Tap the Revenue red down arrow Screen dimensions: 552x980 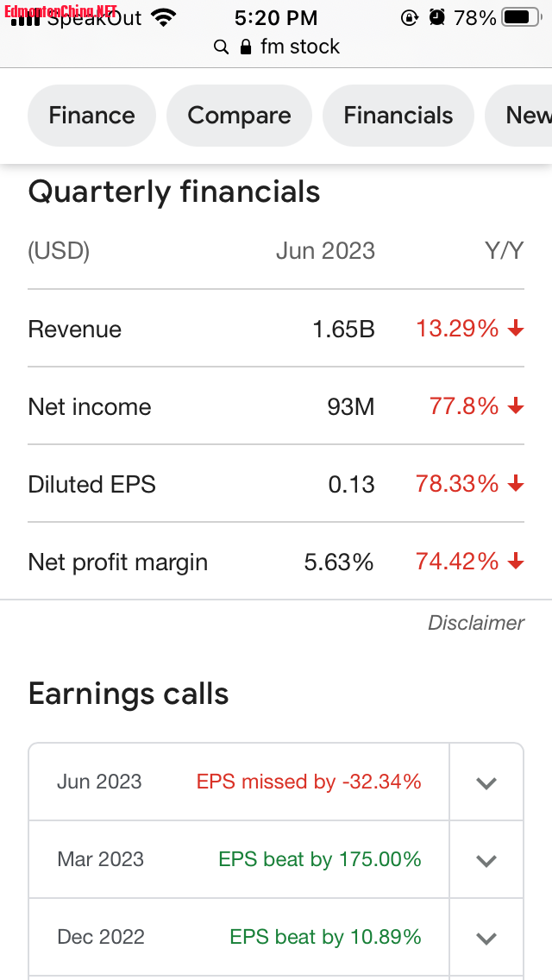point(516,329)
